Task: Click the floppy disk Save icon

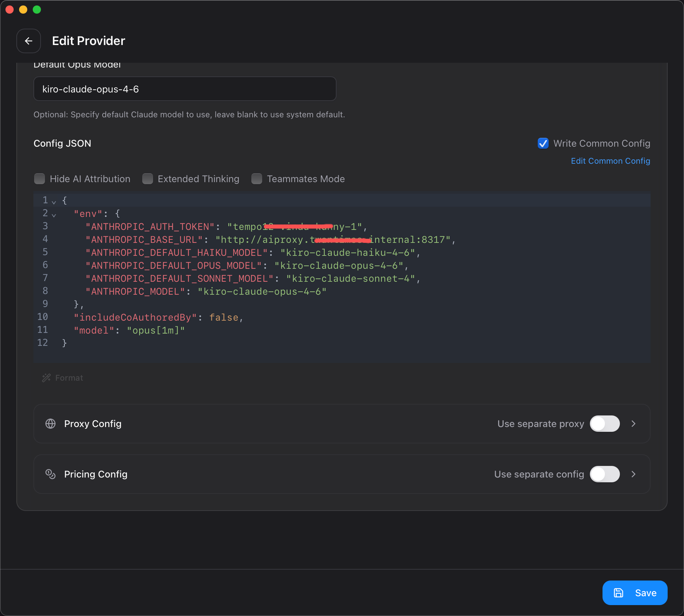Action: click(x=619, y=593)
